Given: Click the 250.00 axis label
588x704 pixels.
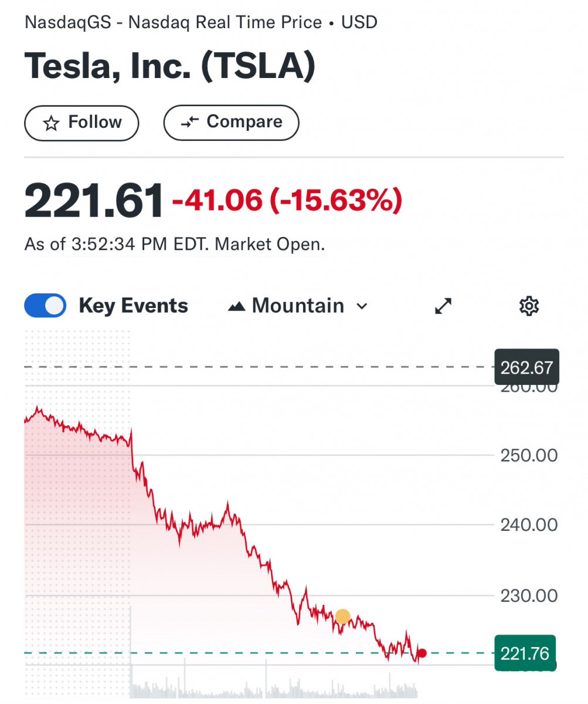Looking at the screenshot, I should (x=529, y=455).
